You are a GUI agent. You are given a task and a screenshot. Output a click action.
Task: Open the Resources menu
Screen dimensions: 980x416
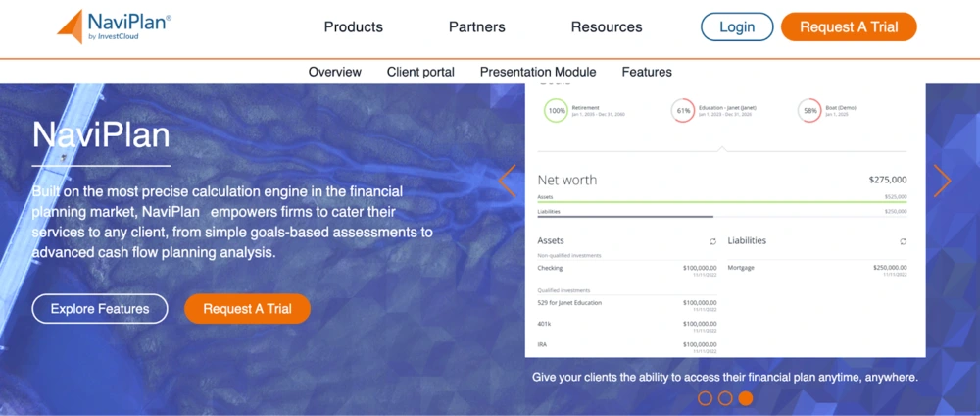click(607, 26)
